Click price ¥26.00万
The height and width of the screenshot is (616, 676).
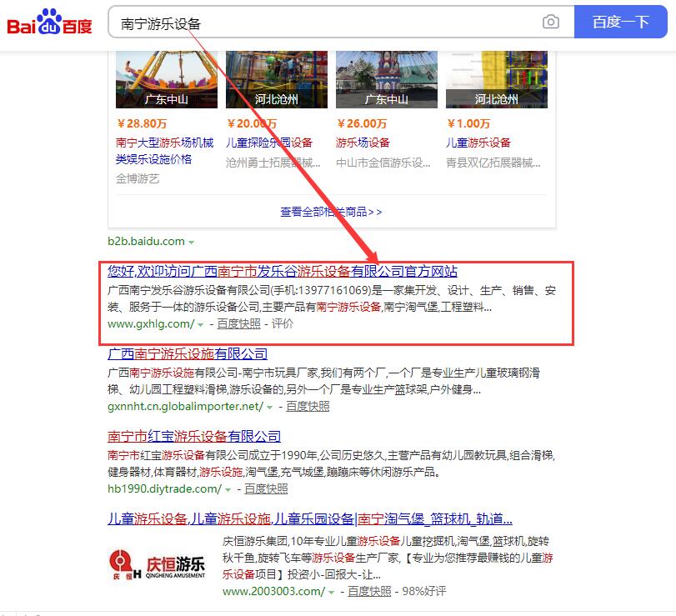pos(361,123)
